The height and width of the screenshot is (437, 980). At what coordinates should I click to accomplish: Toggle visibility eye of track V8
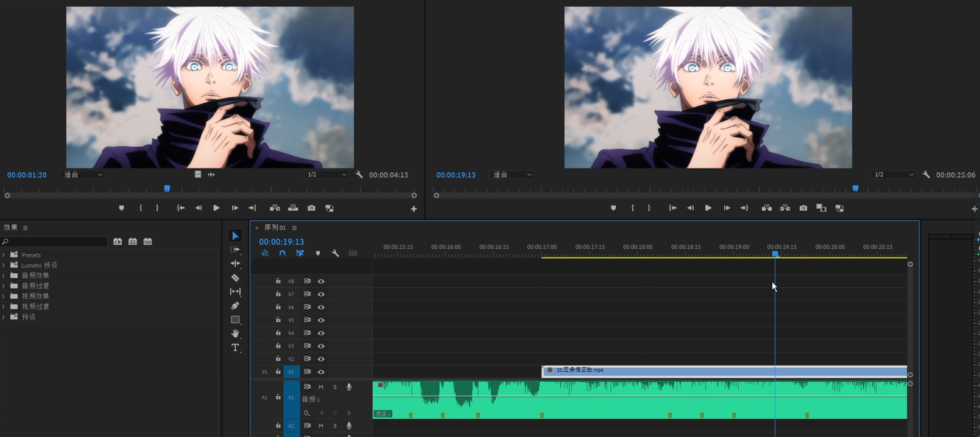pyautogui.click(x=321, y=281)
